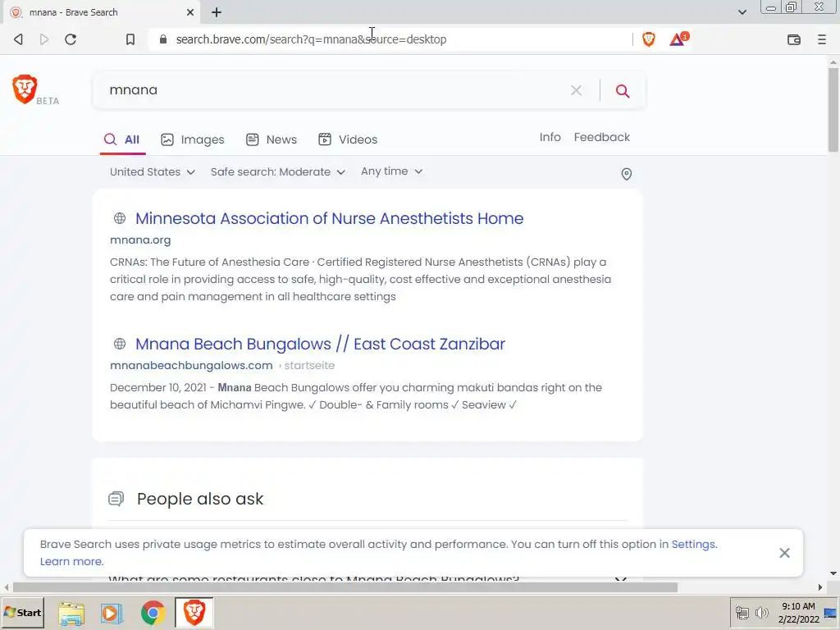840x630 pixels.
Task: Click the volume speaker tray icon
Action: click(x=761, y=612)
